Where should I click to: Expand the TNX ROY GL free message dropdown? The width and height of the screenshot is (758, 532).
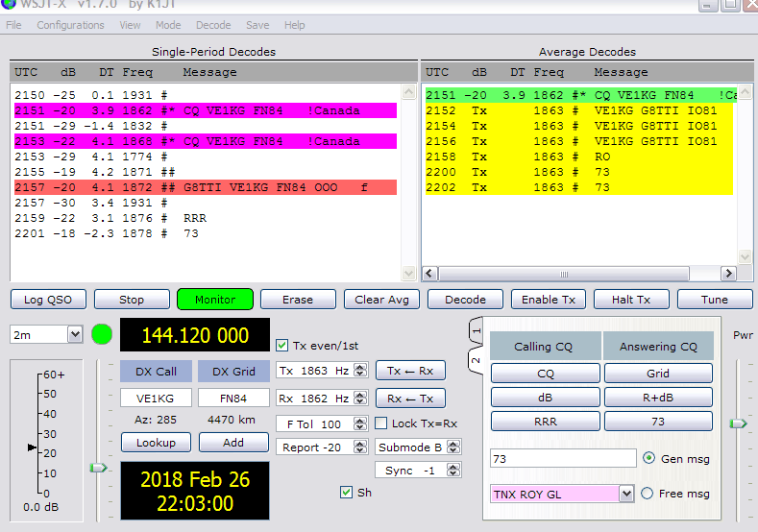626,494
